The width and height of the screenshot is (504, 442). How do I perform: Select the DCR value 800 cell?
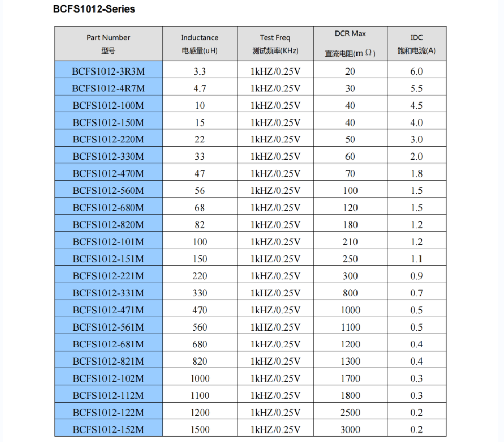(x=350, y=293)
